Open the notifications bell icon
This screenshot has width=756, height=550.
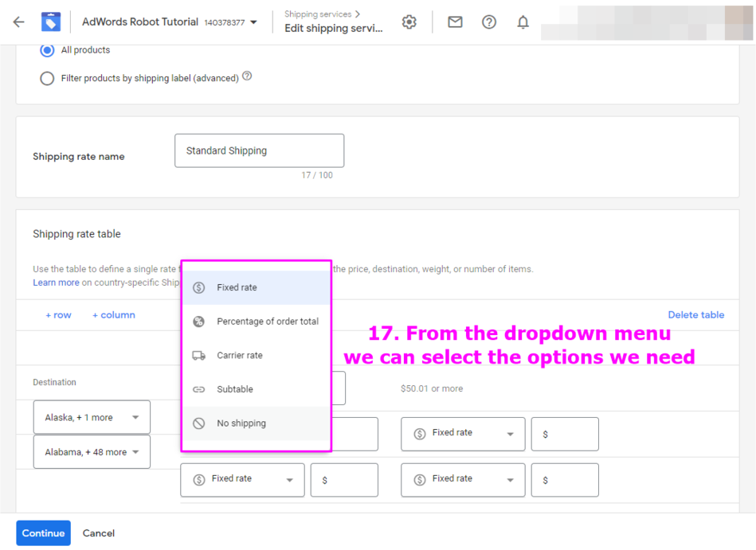pyautogui.click(x=523, y=22)
